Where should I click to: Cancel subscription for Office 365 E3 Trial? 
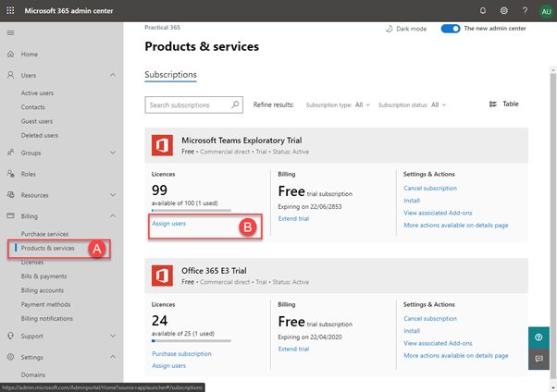click(x=430, y=318)
